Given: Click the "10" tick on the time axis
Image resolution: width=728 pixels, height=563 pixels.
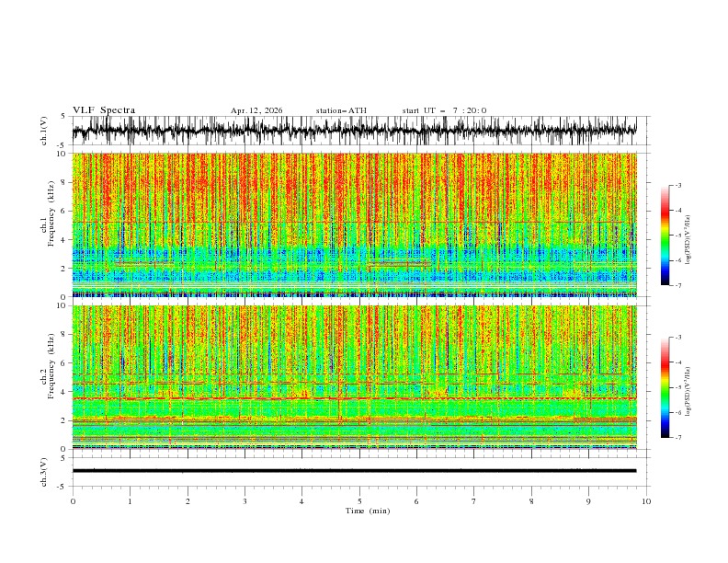Looking at the screenshot, I should tap(646, 501).
